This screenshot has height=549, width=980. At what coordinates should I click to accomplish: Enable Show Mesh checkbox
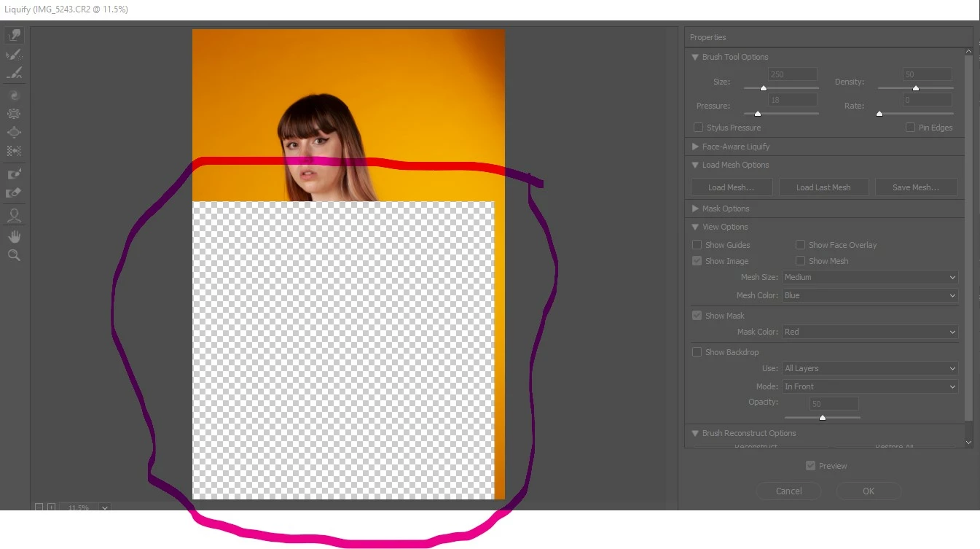click(x=801, y=261)
